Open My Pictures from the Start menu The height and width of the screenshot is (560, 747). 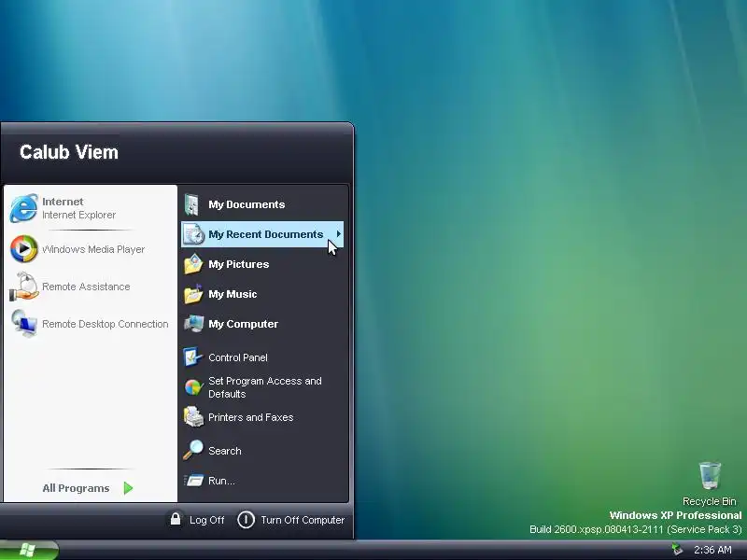(x=262, y=264)
